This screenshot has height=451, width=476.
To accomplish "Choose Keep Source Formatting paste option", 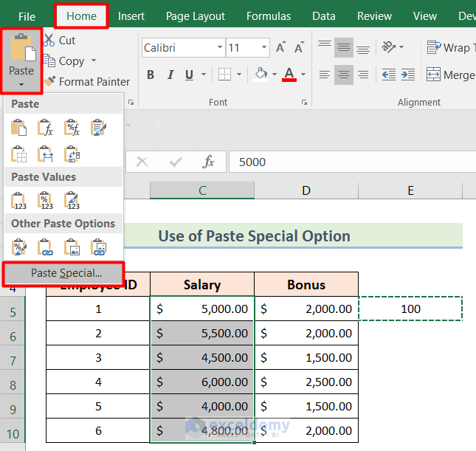I will [x=98, y=128].
